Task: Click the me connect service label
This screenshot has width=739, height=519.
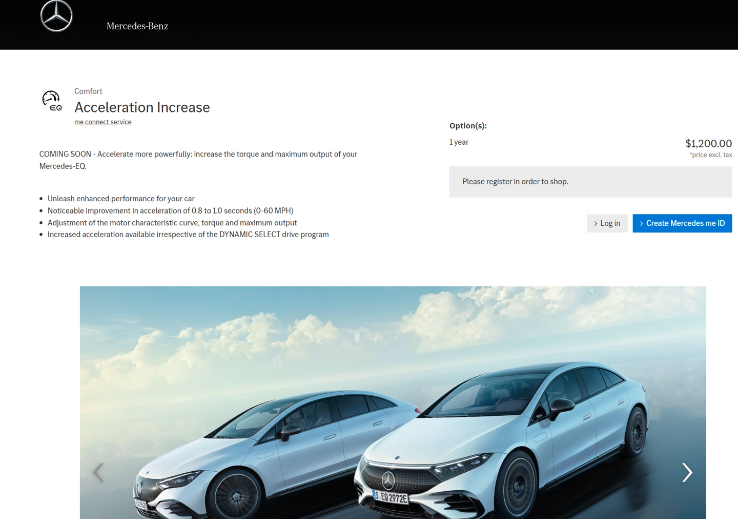Action: (x=102, y=122)
